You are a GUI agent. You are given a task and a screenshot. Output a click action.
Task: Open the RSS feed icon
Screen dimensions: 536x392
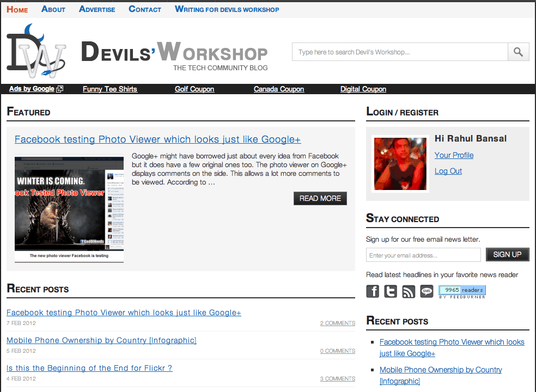coord(409,291)
